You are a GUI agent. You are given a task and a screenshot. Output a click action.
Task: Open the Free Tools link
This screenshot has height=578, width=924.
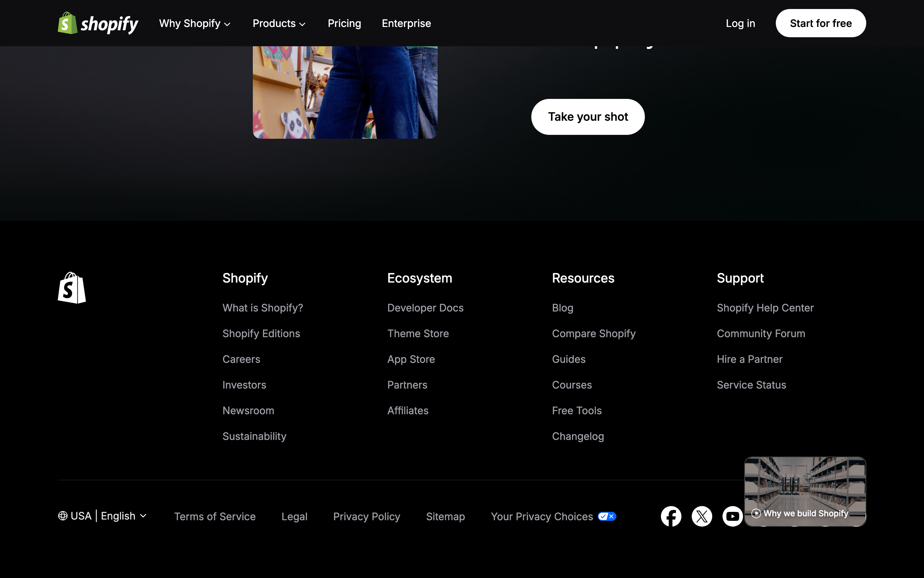click(577, 411)
